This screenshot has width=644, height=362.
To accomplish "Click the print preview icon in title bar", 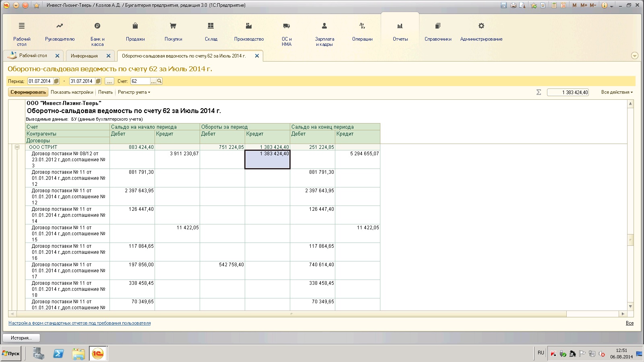I will pyautogui.click(x=522, y=5).
